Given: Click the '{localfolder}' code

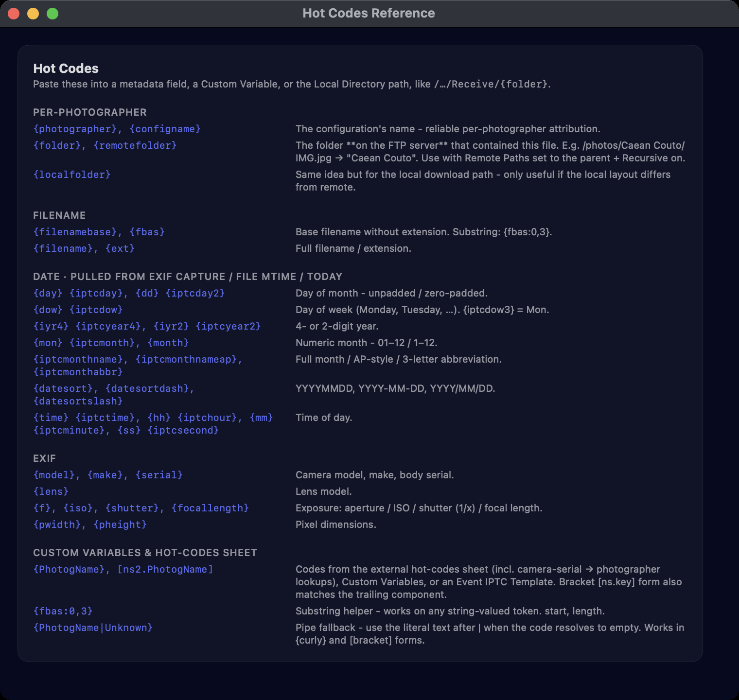Looking at the screenshot, I should pyautogui.click(x=72, y=175).
